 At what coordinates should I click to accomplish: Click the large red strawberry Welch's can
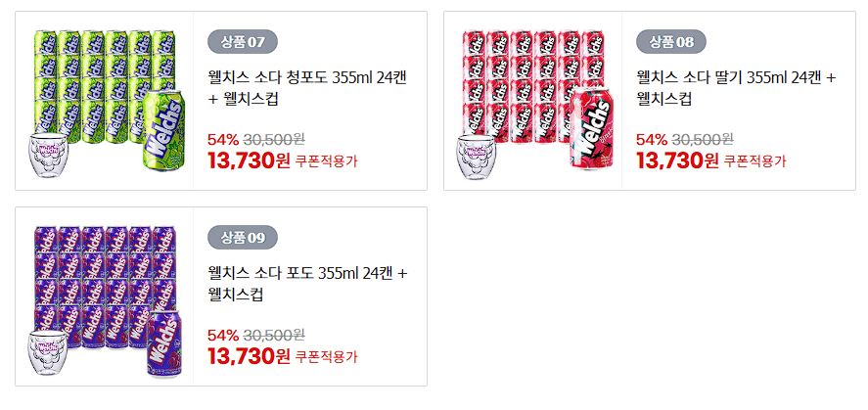tap(591, 128)
